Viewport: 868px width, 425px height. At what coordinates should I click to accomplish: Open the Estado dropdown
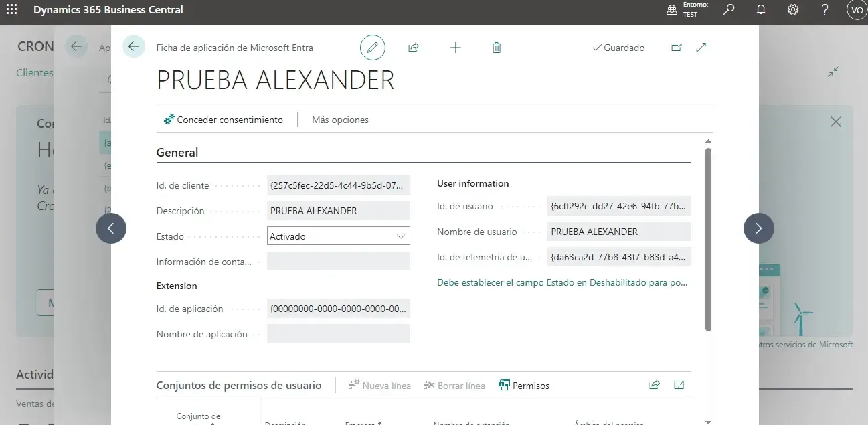click(x=338, y=236)
